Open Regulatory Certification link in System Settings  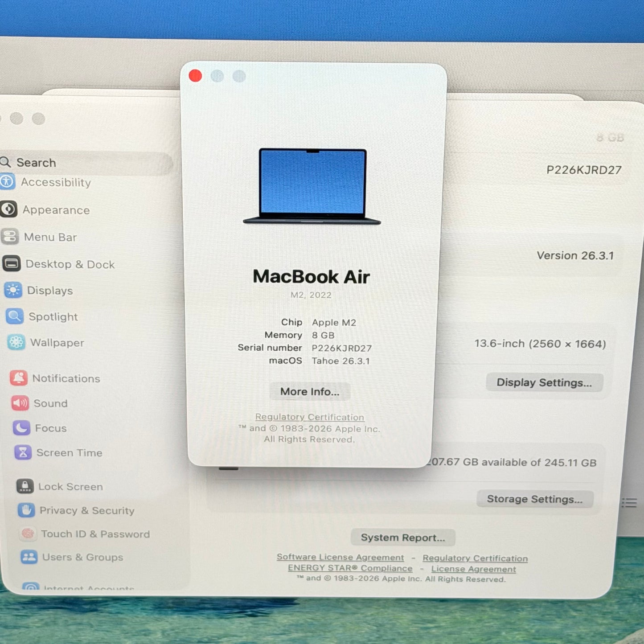point(475,558)
